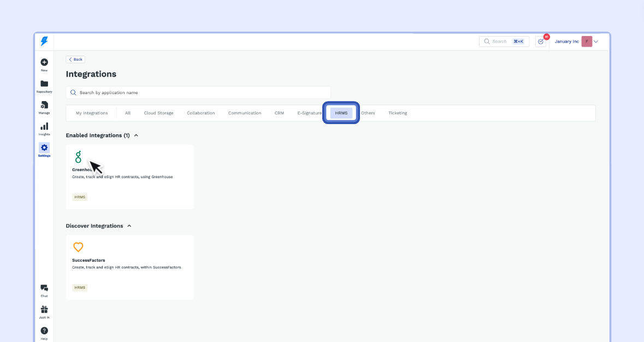Open the Insights bar chart icon
The height and width of the screenshot is (342, 644).
pos(44,127)
